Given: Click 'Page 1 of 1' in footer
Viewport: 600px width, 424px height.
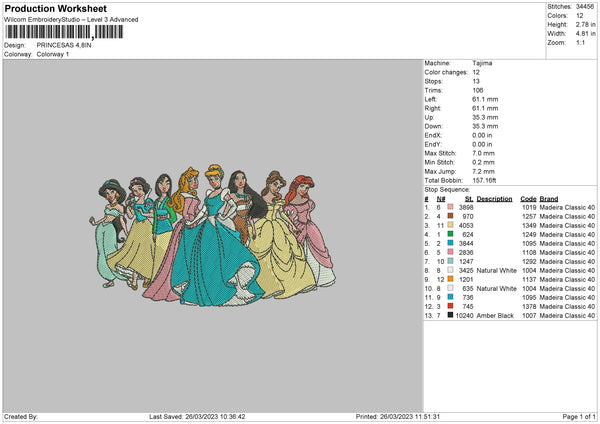Looking at the screenshot, I should [x=579, y=416].
